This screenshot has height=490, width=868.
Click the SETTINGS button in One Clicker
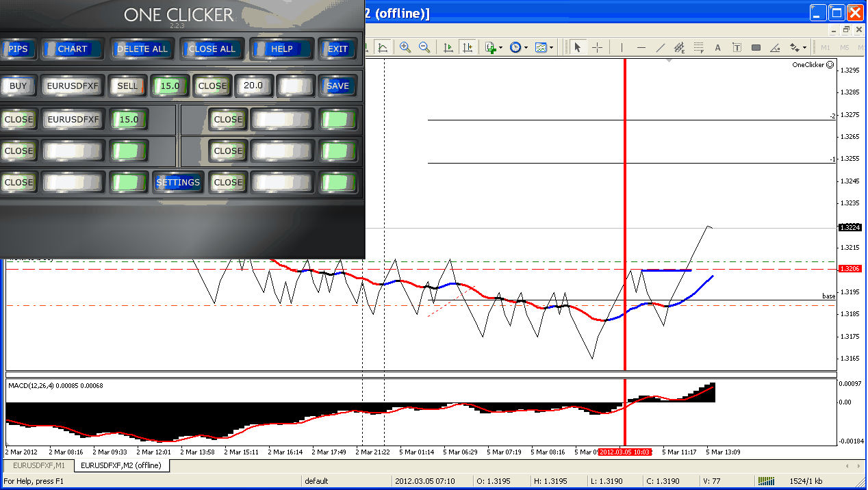(x=178, y=183)
